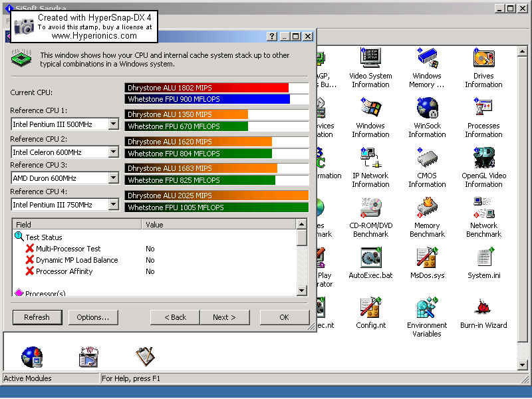The image size is (532, 399).
Task: Click the "Dhrystone ALU 1350 MIPS" bar
Action: (x=186, y=114)
